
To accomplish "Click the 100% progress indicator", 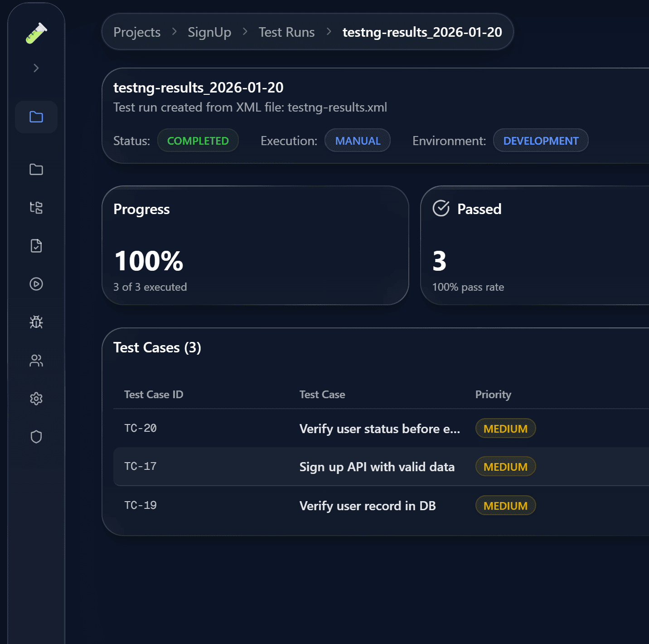I will [148, 260].
